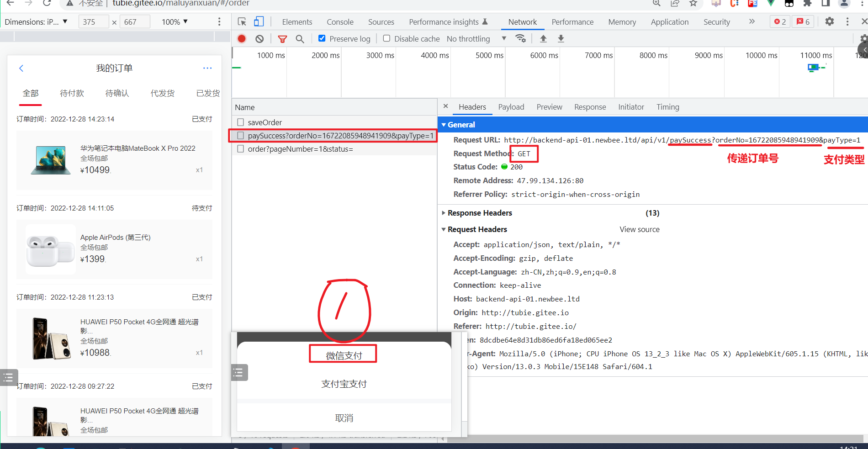Click the Apple AirPods product thumbnail
868x449 pixels.
click(51, 250)
